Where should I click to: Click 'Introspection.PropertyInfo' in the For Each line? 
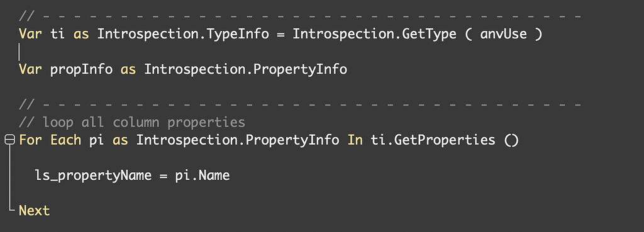coord(238,140)
